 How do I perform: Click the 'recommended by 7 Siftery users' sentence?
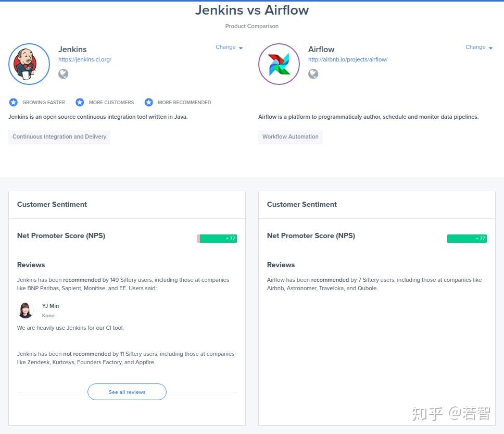pyautogui.click(x=374, y=284)
